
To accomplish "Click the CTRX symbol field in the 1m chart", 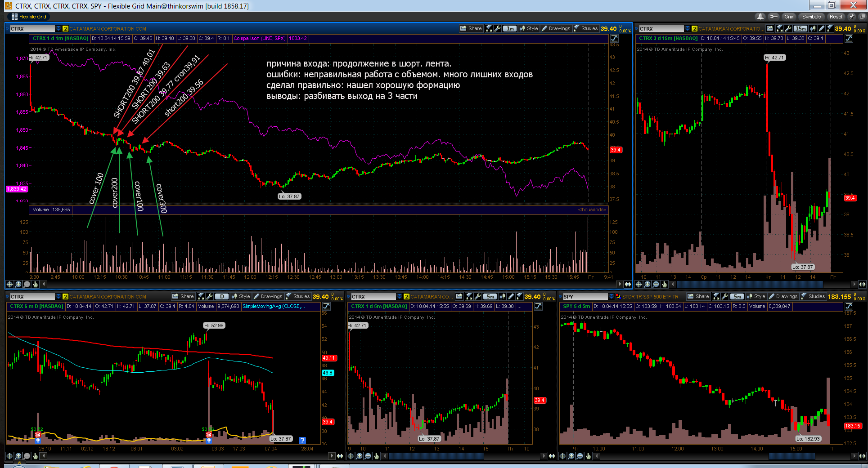I will [32, 28].
